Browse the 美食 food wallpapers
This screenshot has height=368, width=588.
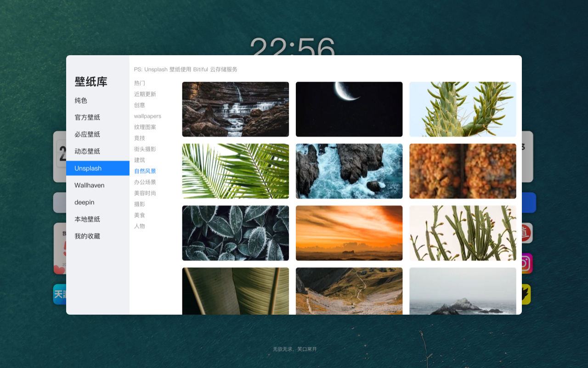tap(138, 215)
